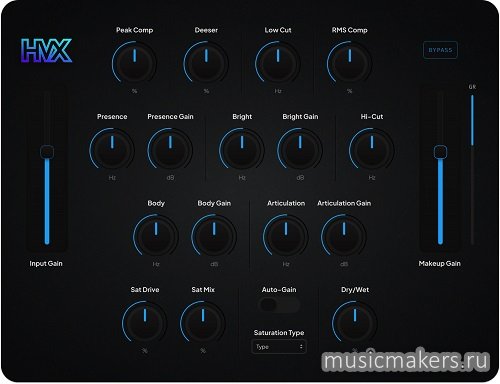Click the Deeser label
The width and height of the screenshot is (500, 384).
click(x=206, y=30)
